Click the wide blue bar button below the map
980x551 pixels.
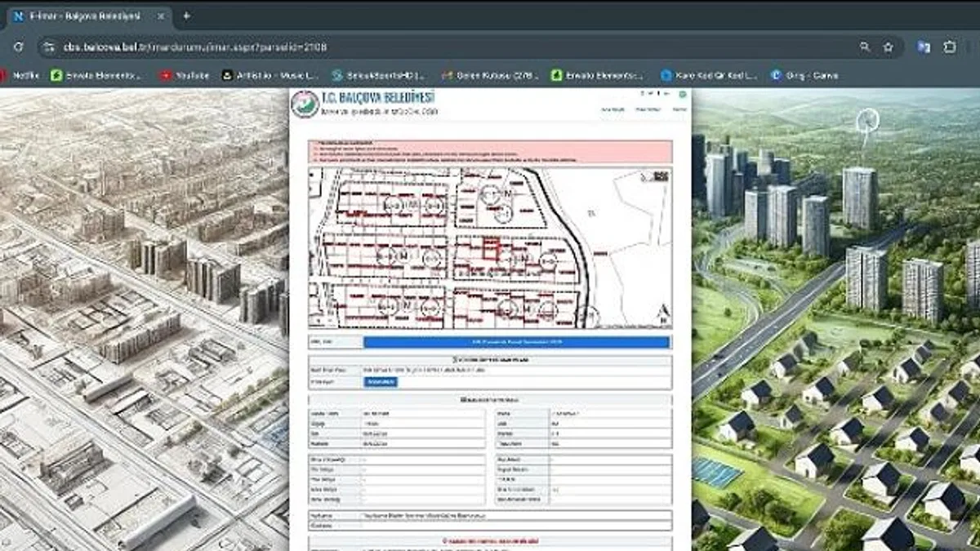pos(516,342)
